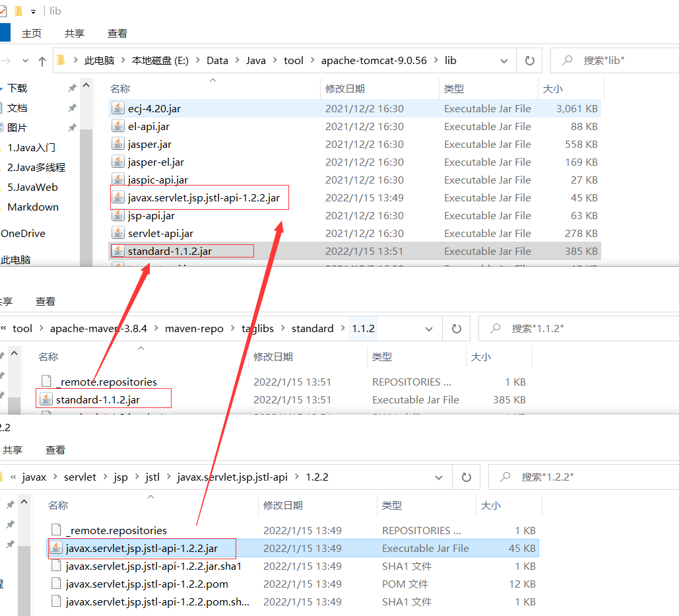Viewport: 679px width, 616px height.
Task: Sort lib files by 名称 column
Action: pos(214,89)
